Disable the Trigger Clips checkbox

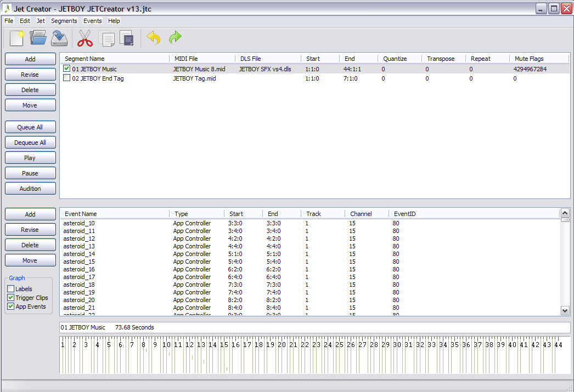tap(11, 298)
